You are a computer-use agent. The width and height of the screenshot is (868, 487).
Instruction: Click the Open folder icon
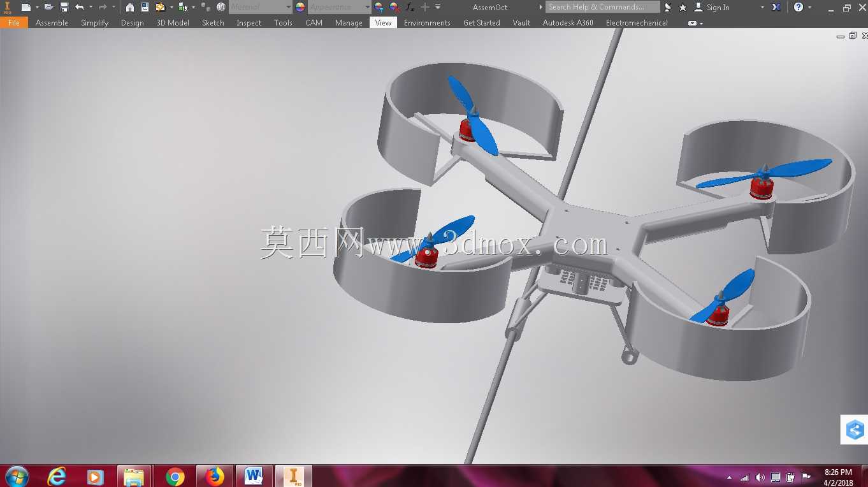click(x=48, y=7)
